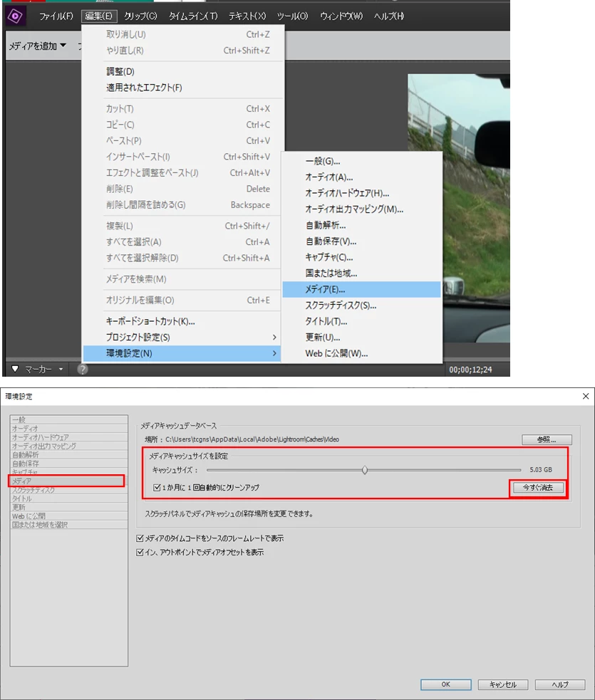The image size is (595, 700).
Task: Select メディア(E)... submenu entry
Action: tap(362, 289)
